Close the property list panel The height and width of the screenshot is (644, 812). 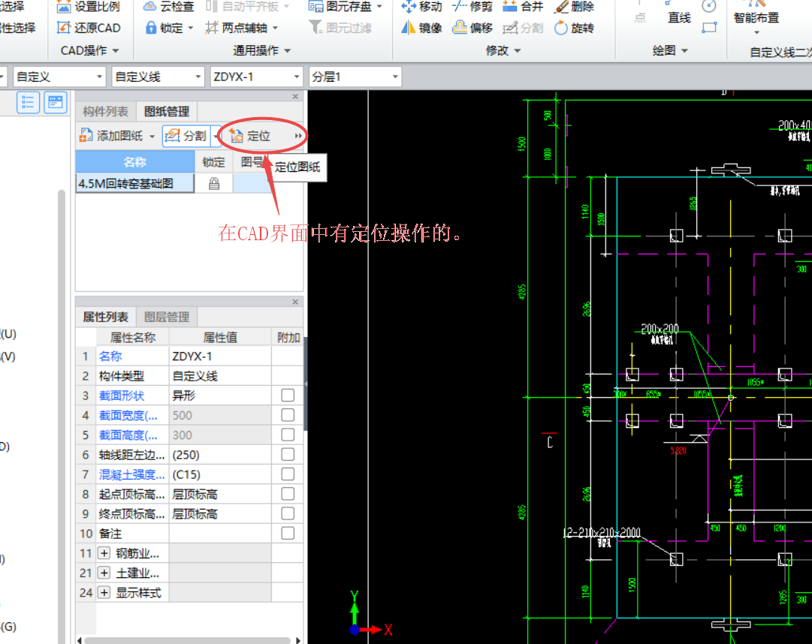click(x=295, y=302)
